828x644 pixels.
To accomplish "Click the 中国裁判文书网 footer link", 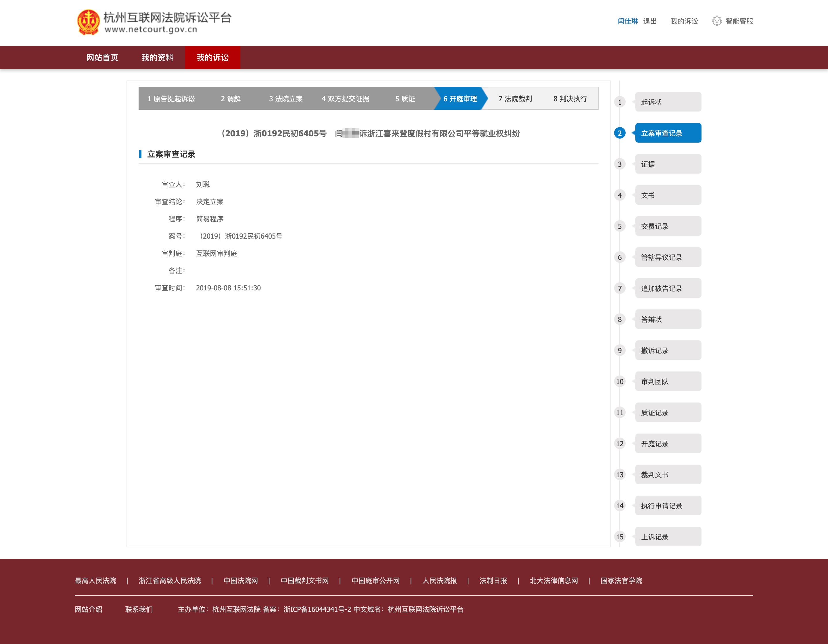I will tap(304, 581).
